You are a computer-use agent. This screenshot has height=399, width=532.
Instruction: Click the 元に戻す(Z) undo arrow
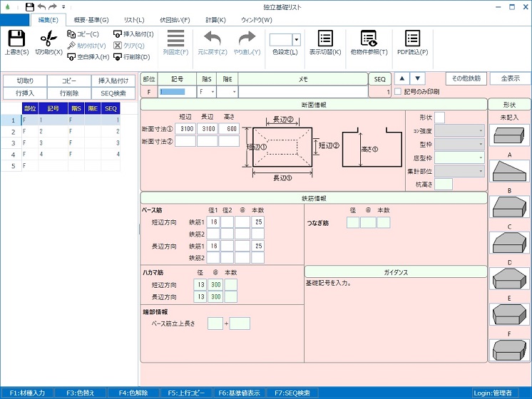click(x=213, y=38)
